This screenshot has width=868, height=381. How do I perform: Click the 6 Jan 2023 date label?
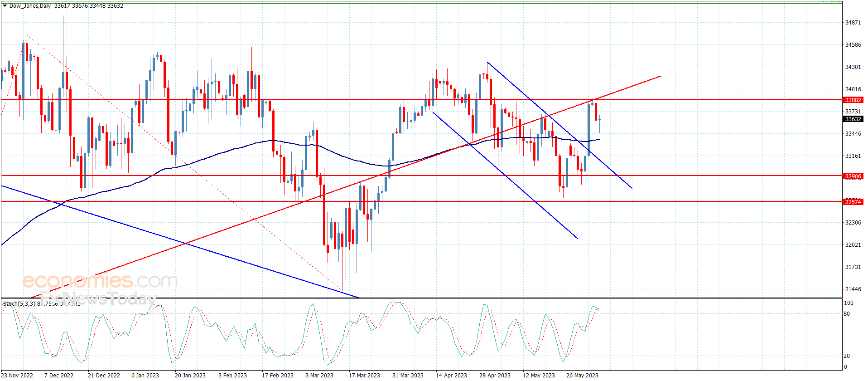pyautogui.click(x=145, y=375)
